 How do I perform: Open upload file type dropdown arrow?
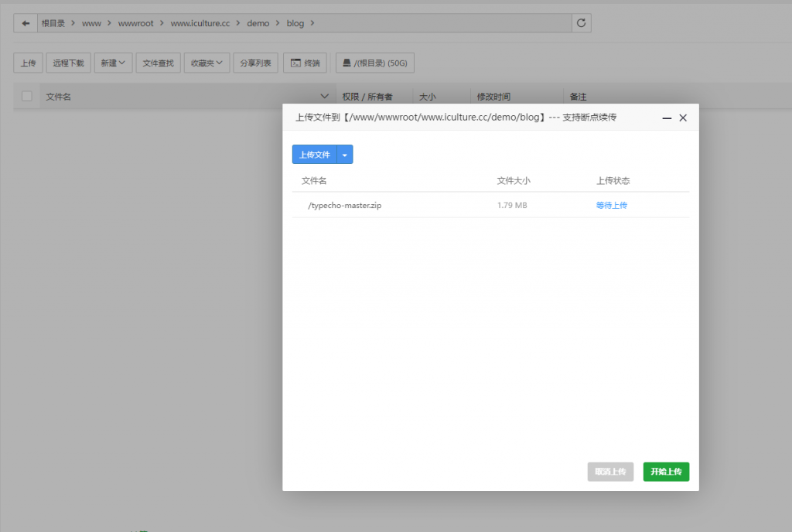[x=345, y=155]
